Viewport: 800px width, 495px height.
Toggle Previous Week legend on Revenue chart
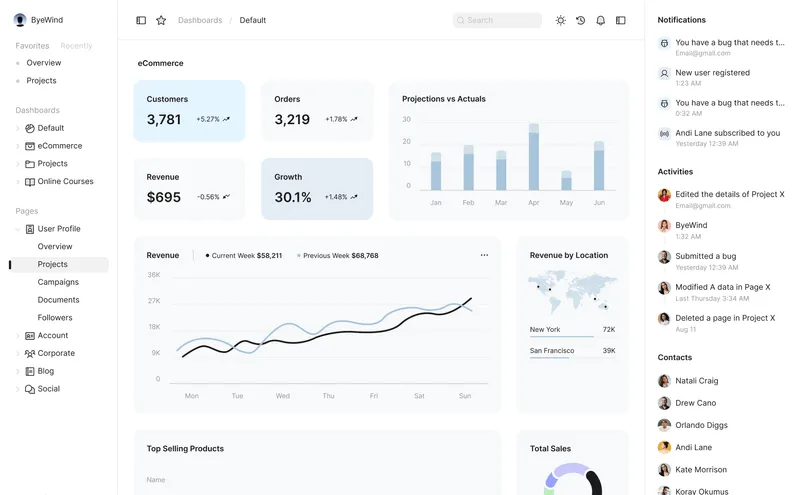tap(337, 256)
